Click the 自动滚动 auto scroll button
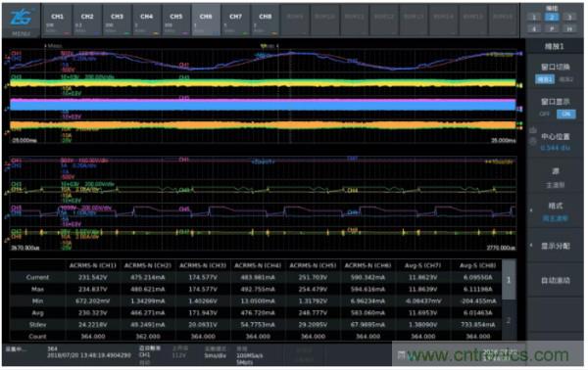 pyautogui.click(x=555, y=280)
